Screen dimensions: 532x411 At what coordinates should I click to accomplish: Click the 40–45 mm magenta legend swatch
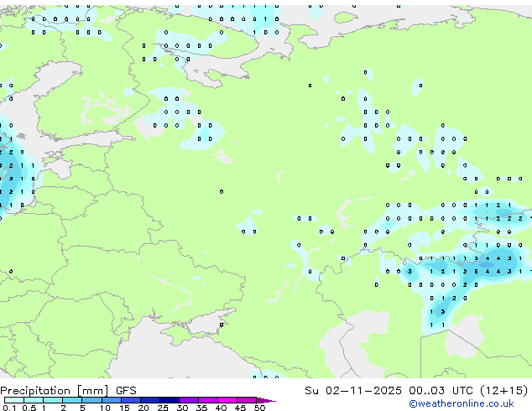227,400
